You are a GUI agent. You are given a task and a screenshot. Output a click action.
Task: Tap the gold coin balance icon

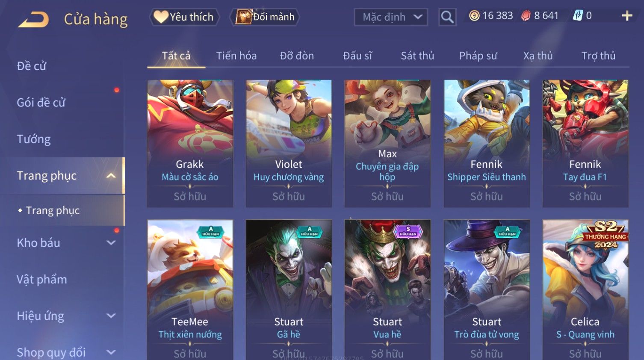click(474, 16)
